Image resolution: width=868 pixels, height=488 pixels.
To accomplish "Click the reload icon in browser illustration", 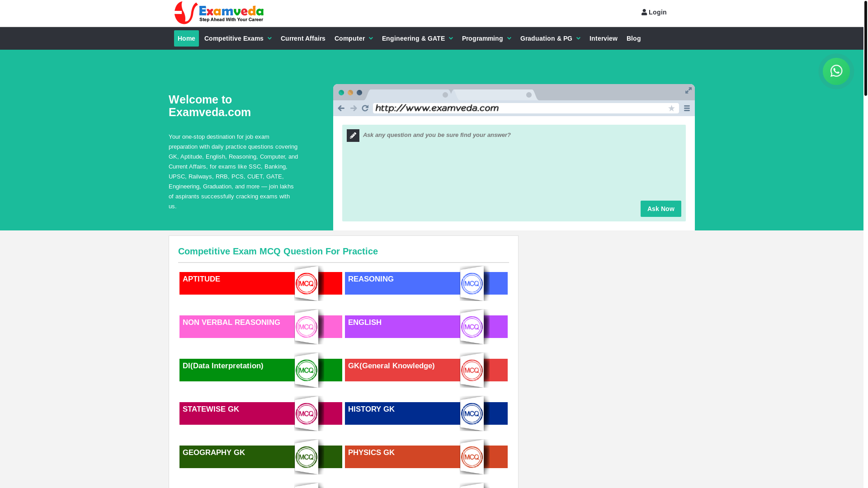I will 365,108.
